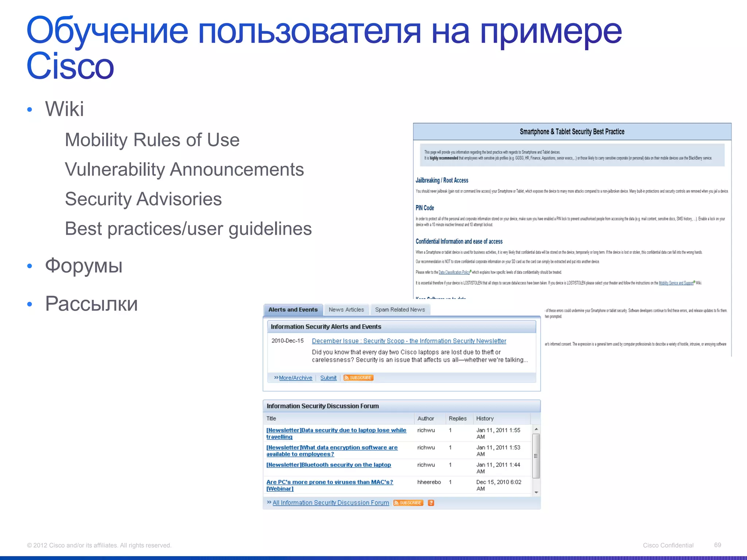Open Data security due to laptop lose thread
This screenshot has height=560, width=747.
click(336, 433)
